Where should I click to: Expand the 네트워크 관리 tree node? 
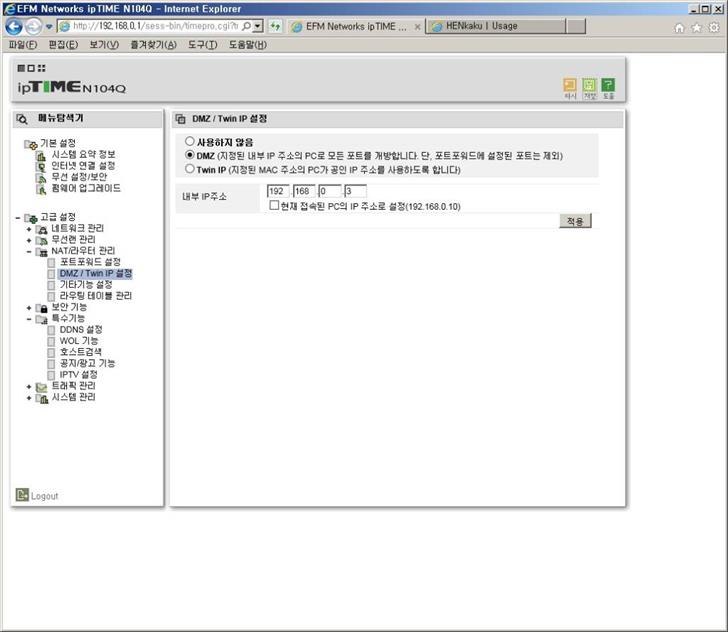(29, 229)
